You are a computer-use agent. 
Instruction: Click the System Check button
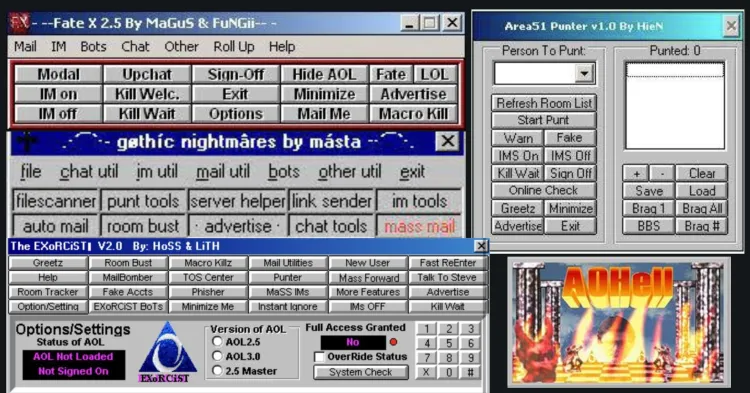pos(361,372)
